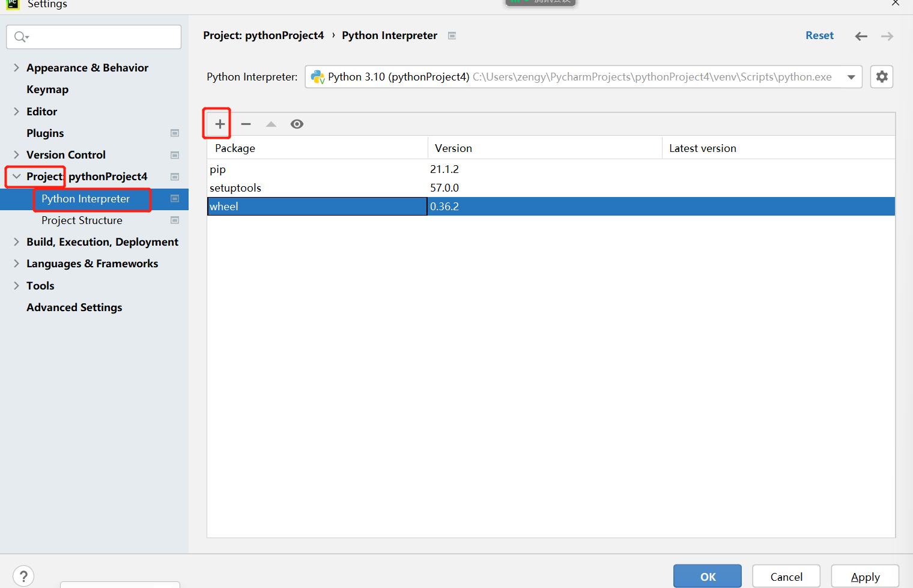This screenshot has width=913, height=588.
Task: Click the Package column header
Action: coord(317,148)
